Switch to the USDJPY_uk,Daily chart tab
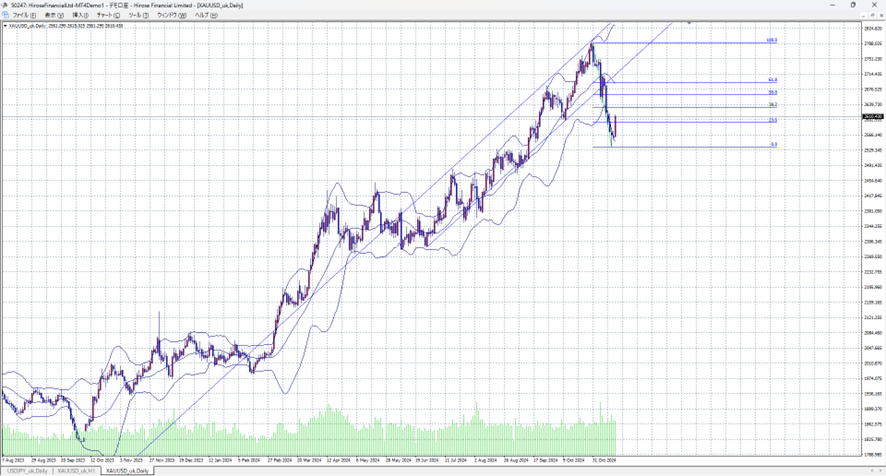Screen dimensions: 886x476 pyautogui.click(x=27, y=470)
